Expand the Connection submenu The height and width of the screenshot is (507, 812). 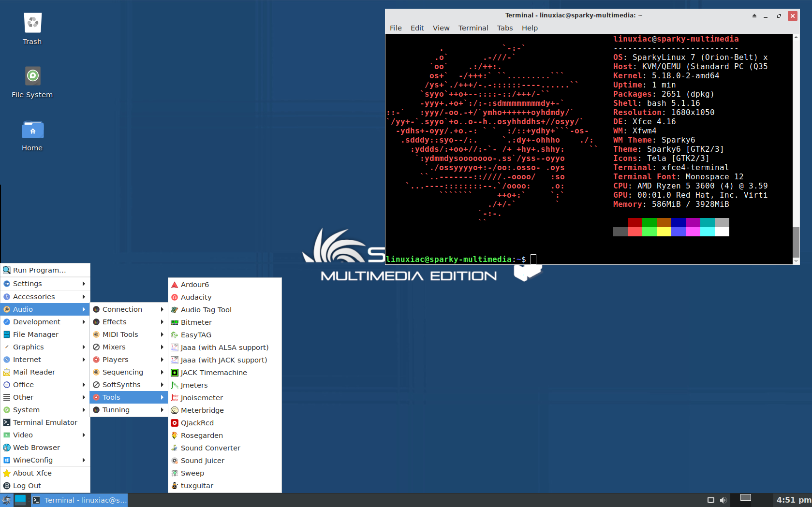[129, 309]
